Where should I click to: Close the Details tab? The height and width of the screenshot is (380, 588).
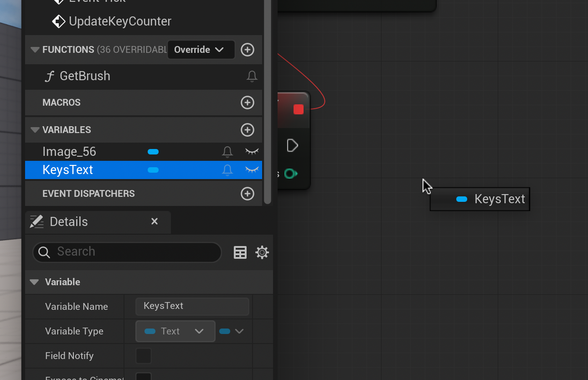155,221
